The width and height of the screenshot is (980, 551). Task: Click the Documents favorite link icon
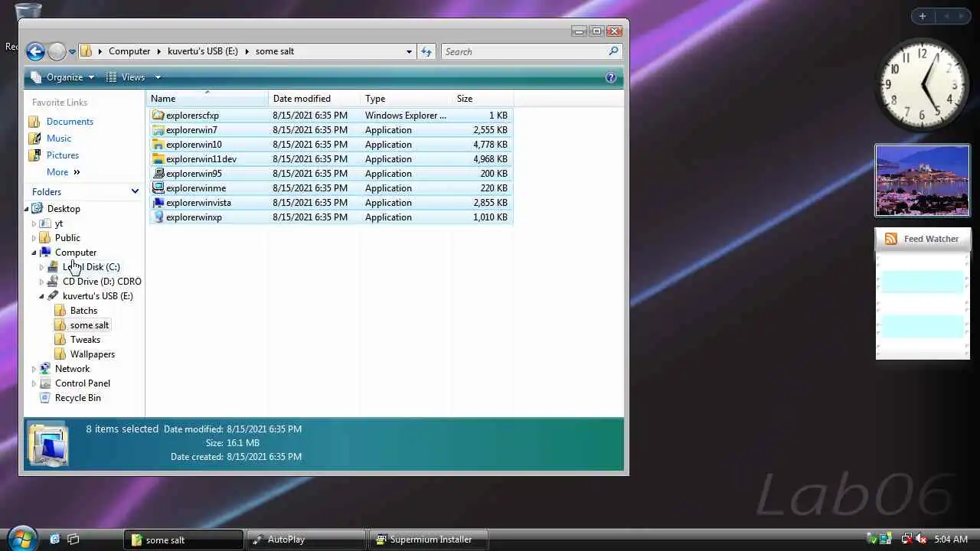click(34, 122)
